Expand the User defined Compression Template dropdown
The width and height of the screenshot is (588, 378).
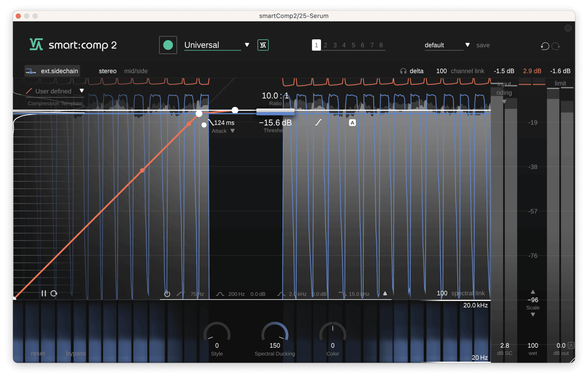coord(82,91)
